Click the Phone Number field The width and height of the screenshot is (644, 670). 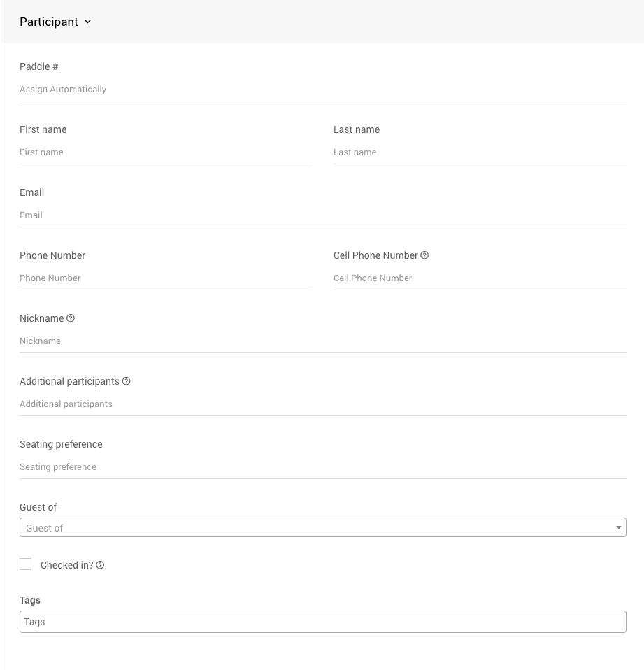coord(166,278)
